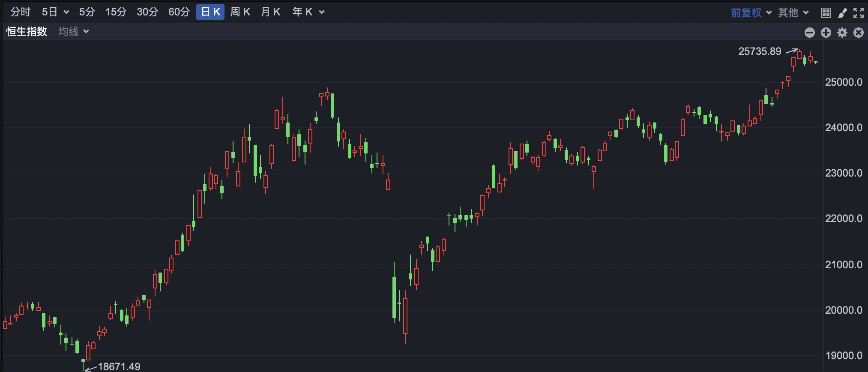Choose the 60分 interval
Screen dimensions: 868x372
(179, 12)
